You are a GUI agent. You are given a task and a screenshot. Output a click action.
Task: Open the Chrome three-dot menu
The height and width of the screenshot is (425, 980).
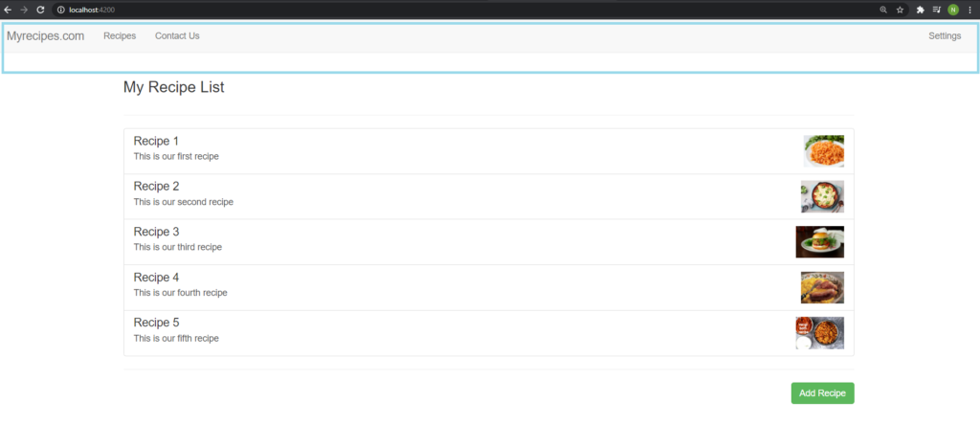pos(970,10)
